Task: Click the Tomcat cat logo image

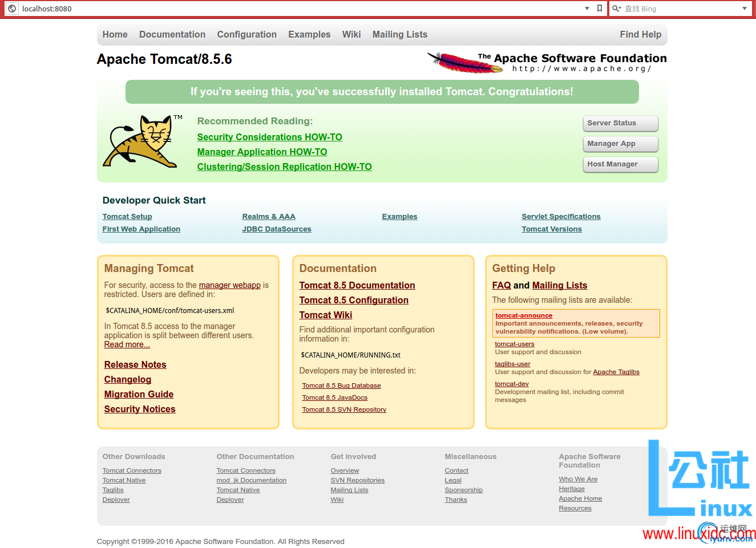Action: tap(143, 141)
